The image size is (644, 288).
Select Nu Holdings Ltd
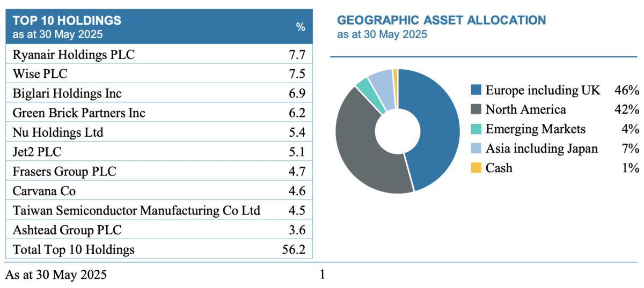58,132
